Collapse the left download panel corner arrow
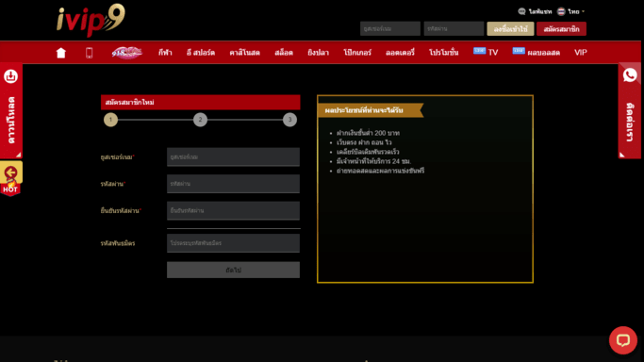Screen dimensions: 644x362 19,155
